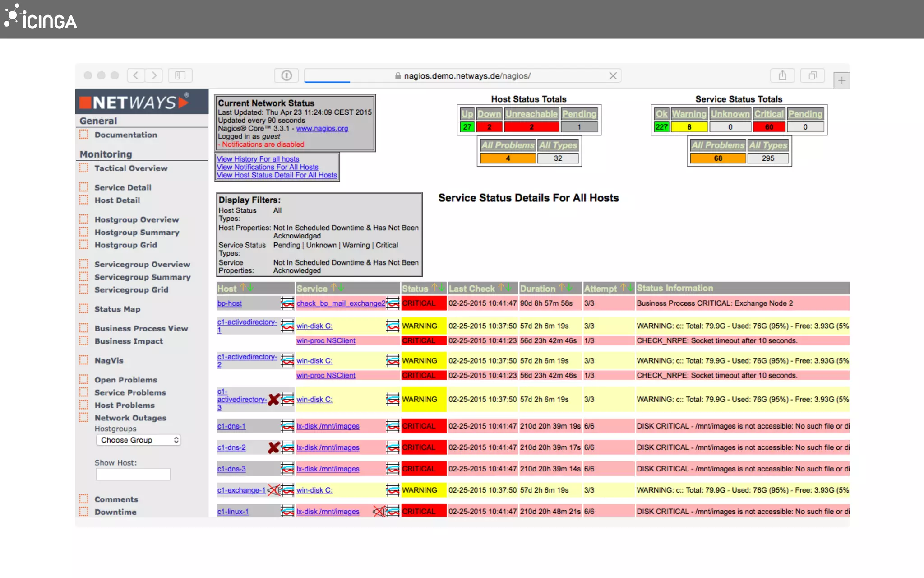Click performance graph icon next to bp-host
This screenshot has height=578, width=924.
point(287,303)
